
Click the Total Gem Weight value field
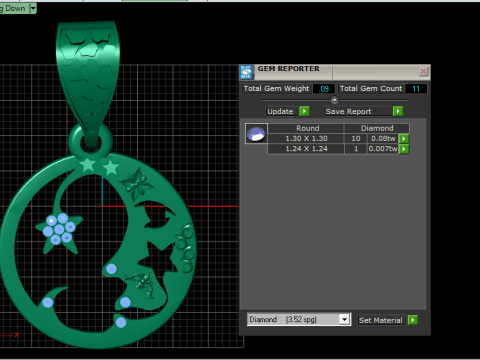pyautogui.click(x=324, y=89)
